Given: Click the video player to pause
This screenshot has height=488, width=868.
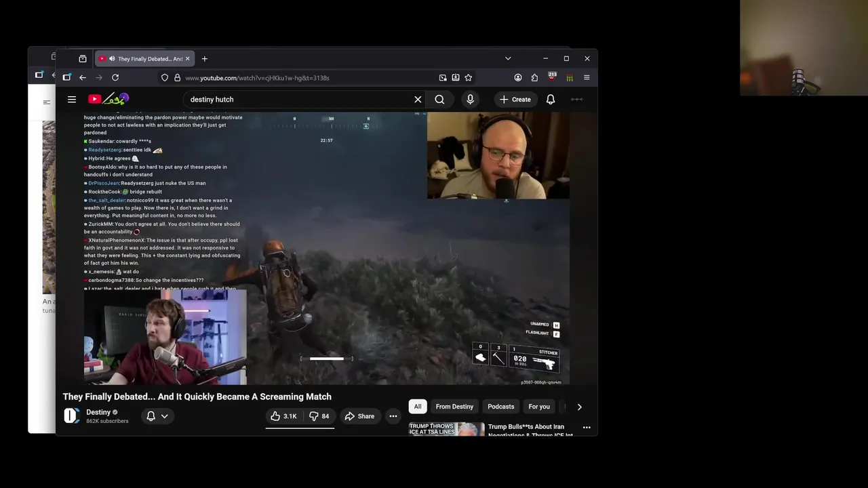Looking at the screenshot, I should click(x=326, y=248).
